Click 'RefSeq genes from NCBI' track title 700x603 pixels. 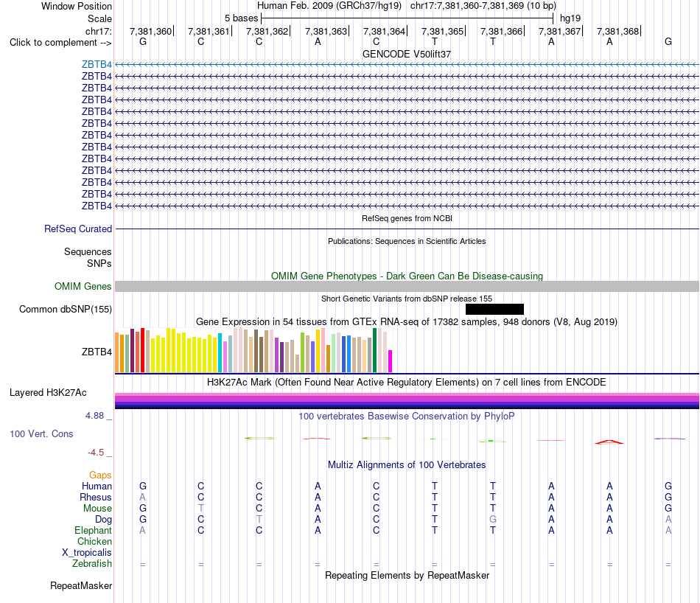click(x=407, y=218)
